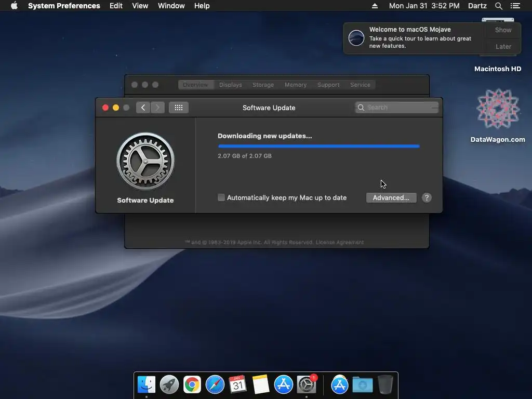
Task: Open Google Chrome from the Dock
Action: click(x=192, y=384)
